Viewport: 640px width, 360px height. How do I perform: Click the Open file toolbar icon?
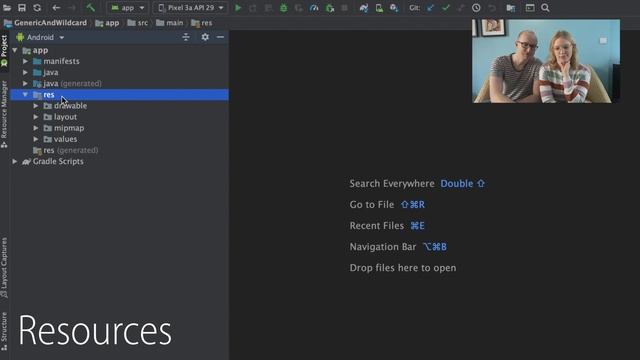(x=7, y=8)
